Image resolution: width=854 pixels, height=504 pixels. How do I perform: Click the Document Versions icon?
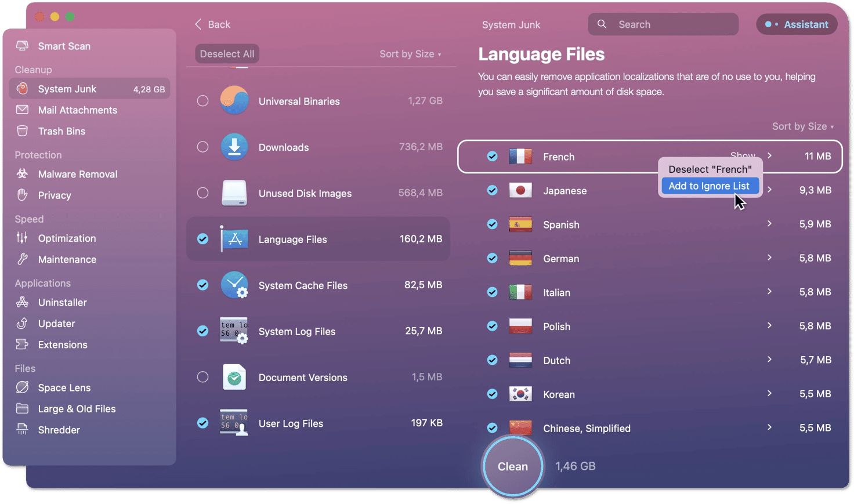click(x=234, y=377)
